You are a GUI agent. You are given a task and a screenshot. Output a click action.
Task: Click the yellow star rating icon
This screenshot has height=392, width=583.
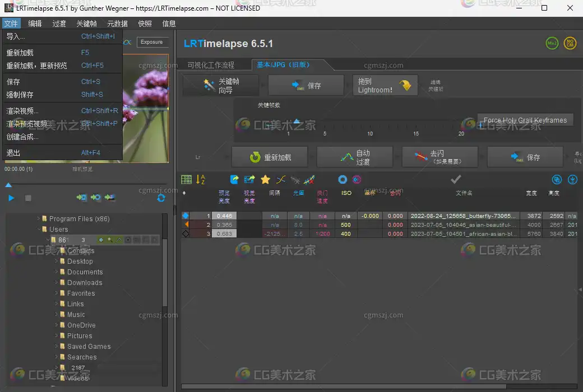point(265,180)
